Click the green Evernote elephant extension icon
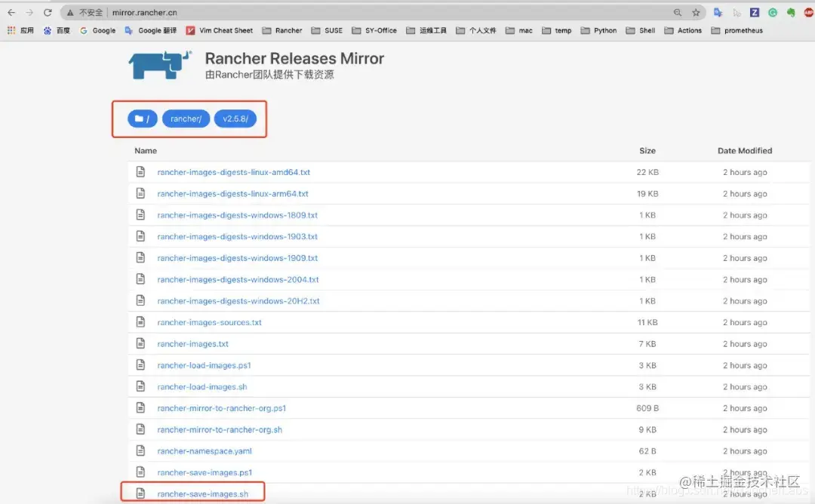This screenshot has width=815, height=504. point(791,13)
